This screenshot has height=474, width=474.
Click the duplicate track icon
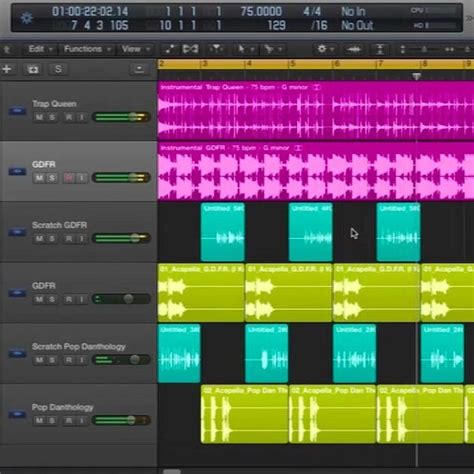click(33, 69)
